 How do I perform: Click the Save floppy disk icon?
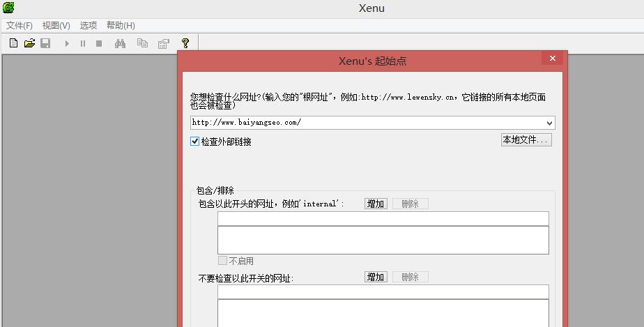pos(45,43)
